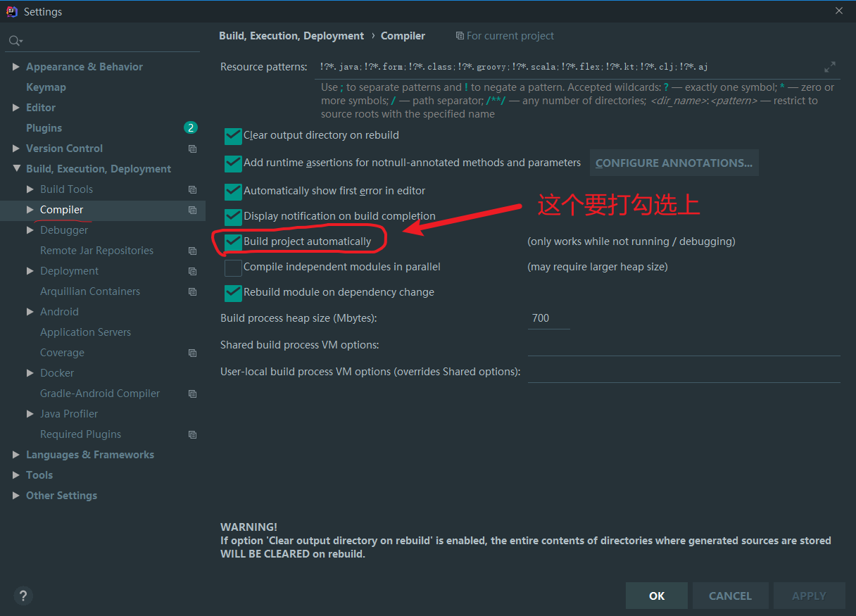Toggle Add runtime assertions for notnull-annotated methods
This screenshot has width=856, height=616.
coord(233,163)
